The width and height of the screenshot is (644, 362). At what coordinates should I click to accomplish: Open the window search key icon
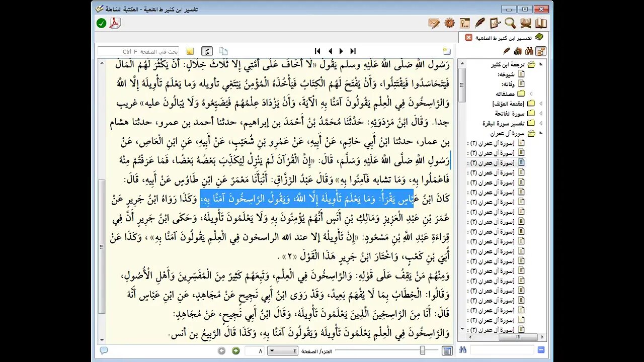[464, 23]
